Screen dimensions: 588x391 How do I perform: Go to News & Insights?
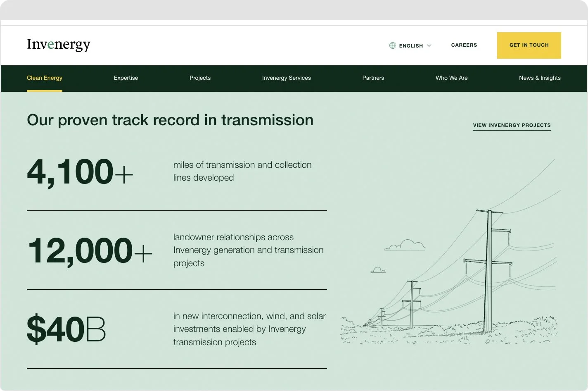coord(540,78)
